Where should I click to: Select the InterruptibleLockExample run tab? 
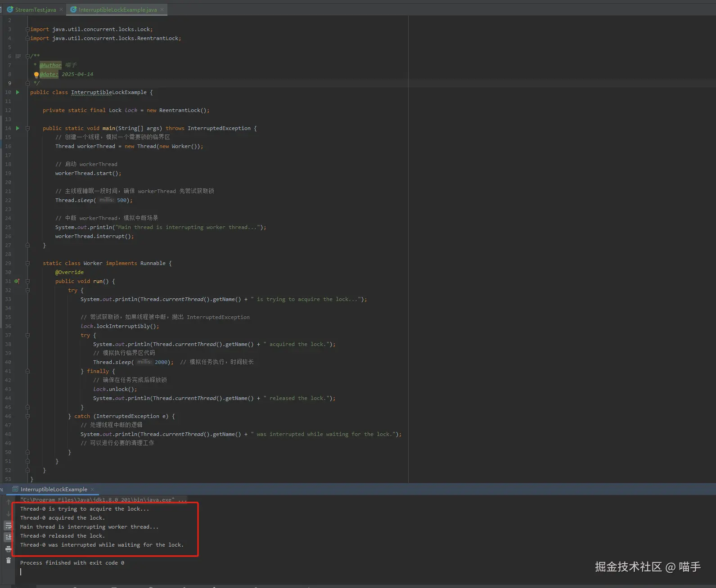tap(54, 489)
